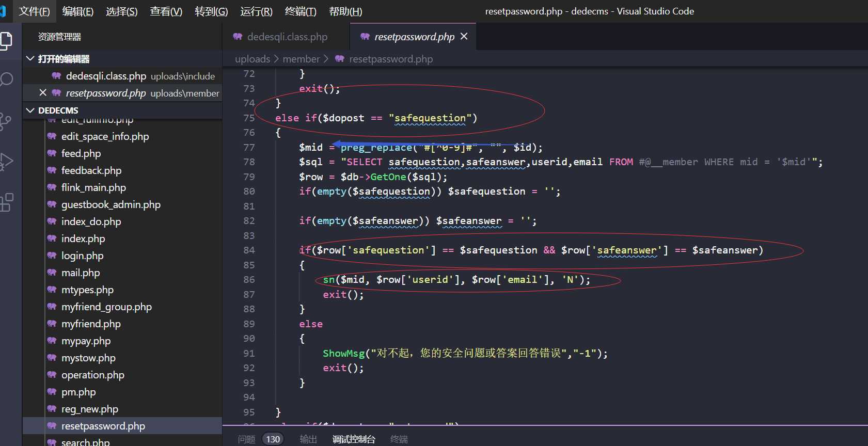Viewport: 868px width, 446px height.
Task: Click the PHP icon in the breadcrumb
Action: tap(340, 59)
